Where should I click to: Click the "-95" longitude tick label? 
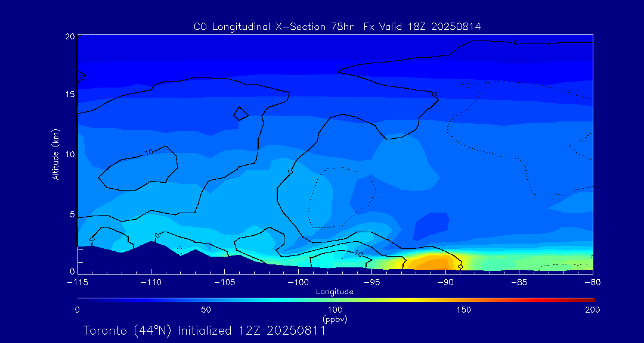(x=371, y=283)
